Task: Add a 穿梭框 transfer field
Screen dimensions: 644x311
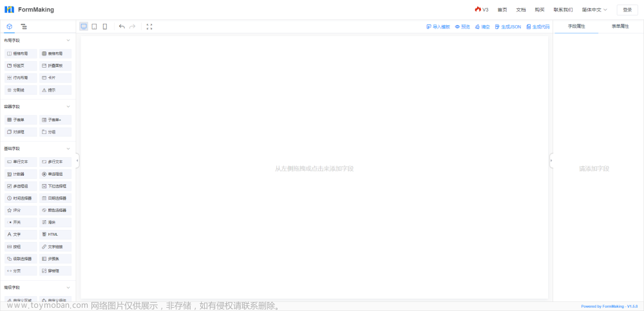Action: point(55,271)
